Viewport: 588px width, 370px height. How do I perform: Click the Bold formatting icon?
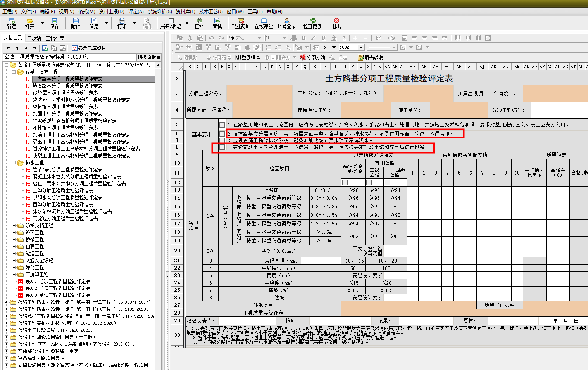click(303, 38)
